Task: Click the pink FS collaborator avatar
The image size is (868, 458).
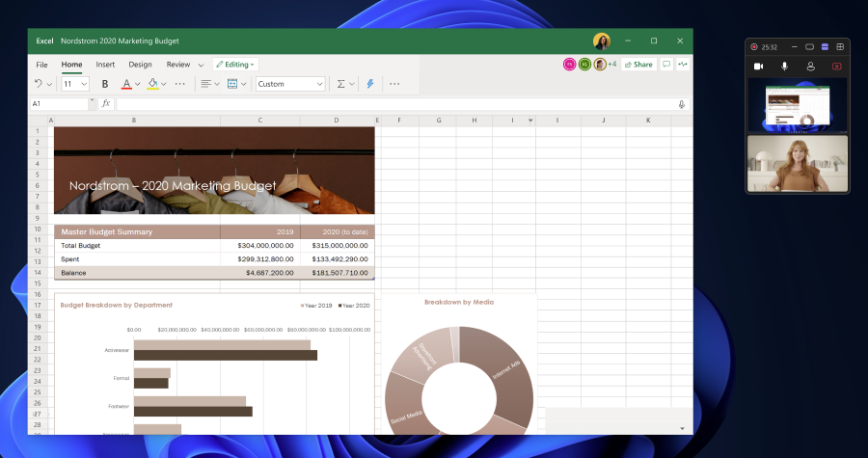Action: point(570,65)
